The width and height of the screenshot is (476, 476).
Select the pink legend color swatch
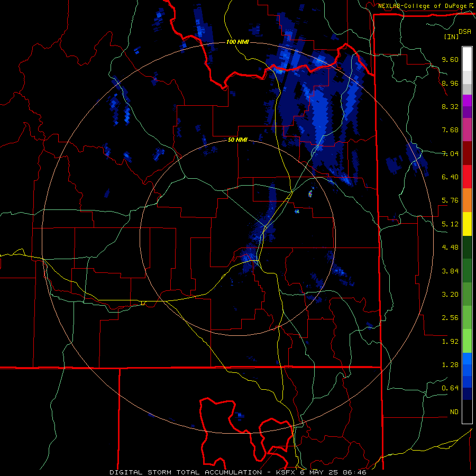click(x=467, y=130)
